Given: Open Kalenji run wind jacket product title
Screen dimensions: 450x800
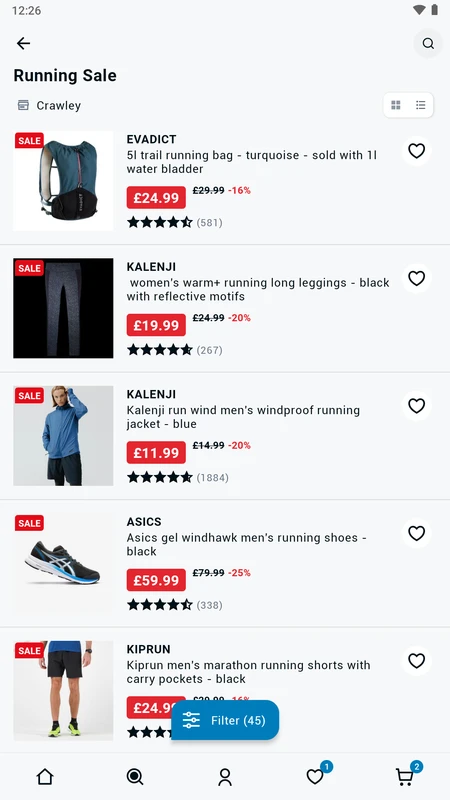Looking at the screenshot, I should [x=243, y=417].
